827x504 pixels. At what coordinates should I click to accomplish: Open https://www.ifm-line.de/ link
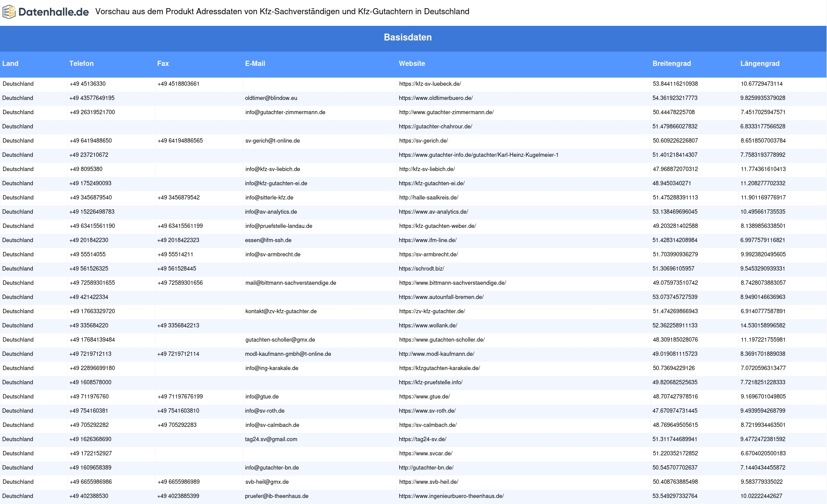[x=428, y=240]
